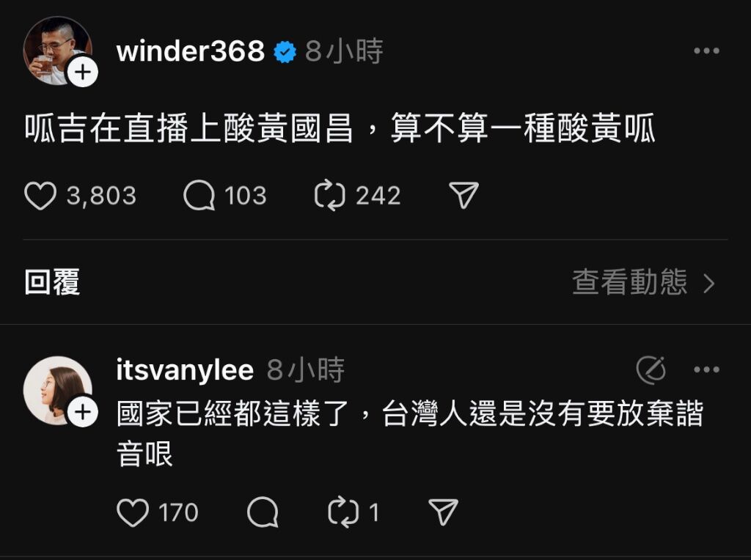Repost winder368's post with 242 reposts
The height and width of the screenshot is (560, 751).
[x=329, y=195]
